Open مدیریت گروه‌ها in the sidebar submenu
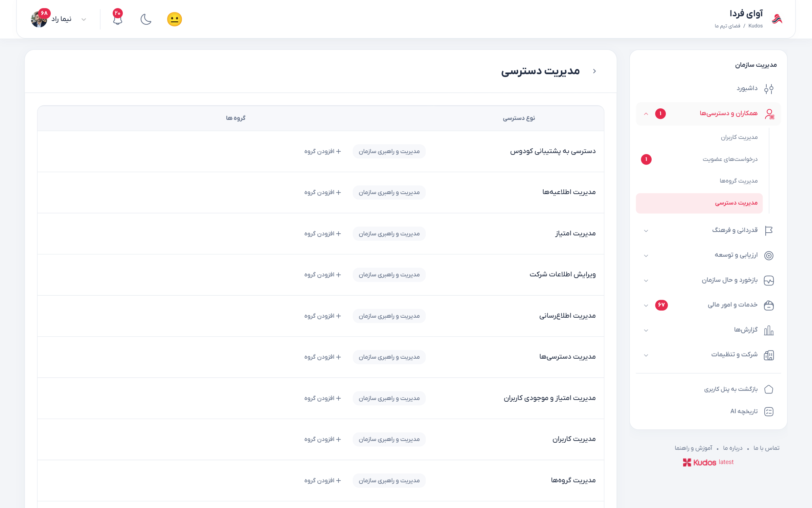Viewport: 812px width, 508px height. tap(739, 181)
